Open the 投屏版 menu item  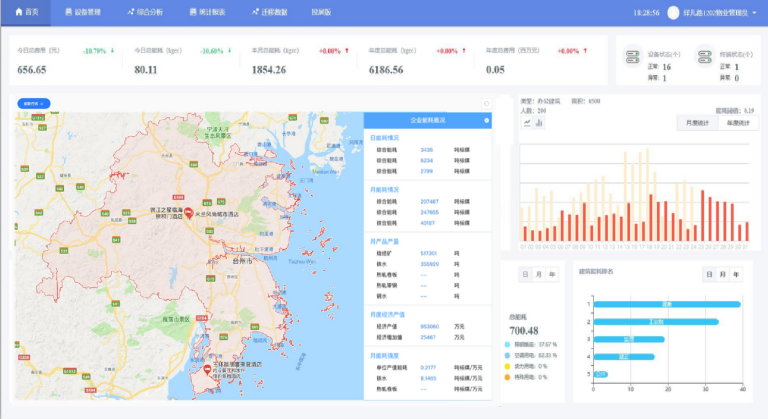tap(321, 12)
